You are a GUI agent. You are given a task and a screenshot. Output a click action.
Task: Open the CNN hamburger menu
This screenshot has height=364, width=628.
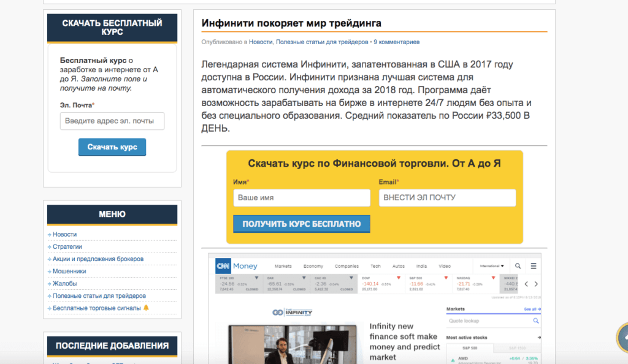click(x=534, y=266)
